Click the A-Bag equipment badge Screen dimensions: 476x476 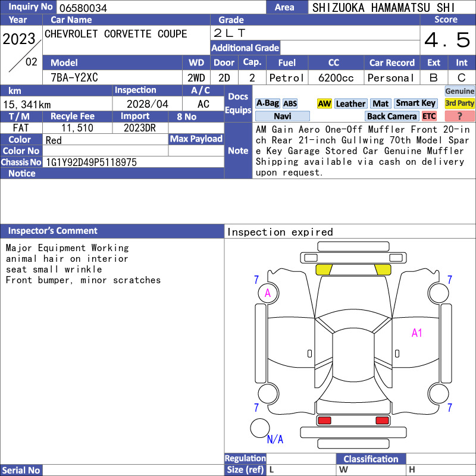tap(267, 104)
